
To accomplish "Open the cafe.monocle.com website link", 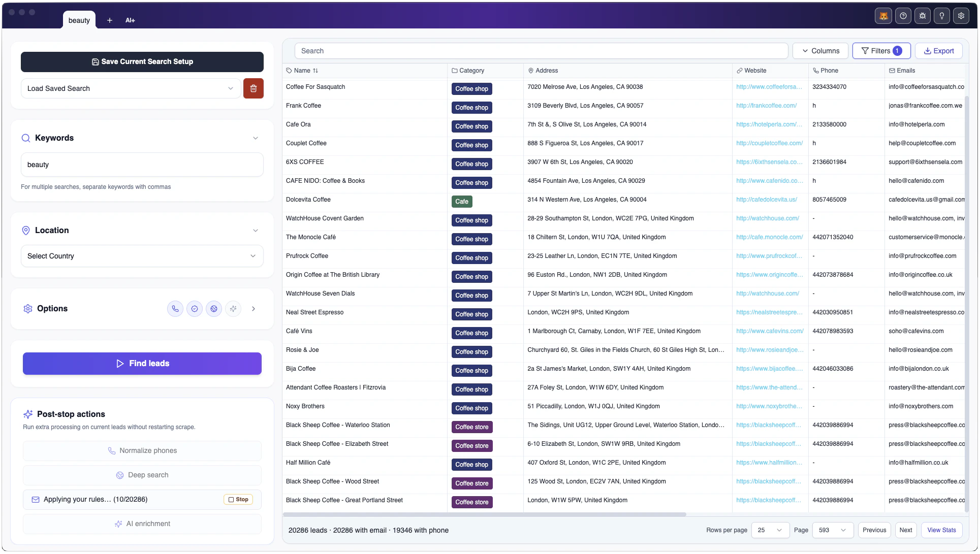I will click(769, 237).
